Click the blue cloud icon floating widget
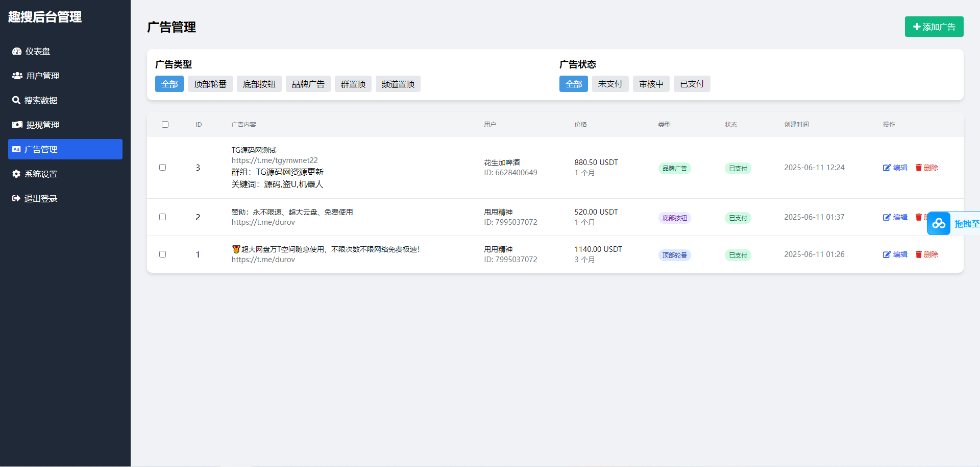 (938, 223)
